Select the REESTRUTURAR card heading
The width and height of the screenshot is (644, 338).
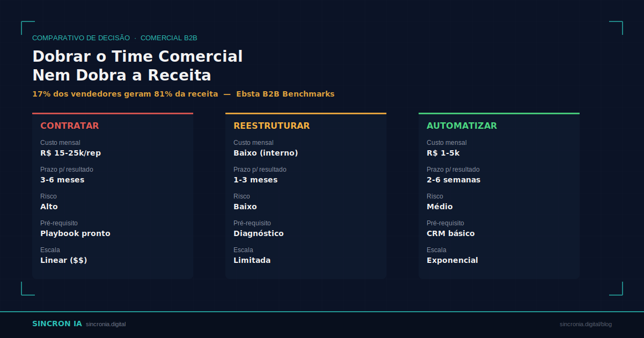tap(272, 126)
